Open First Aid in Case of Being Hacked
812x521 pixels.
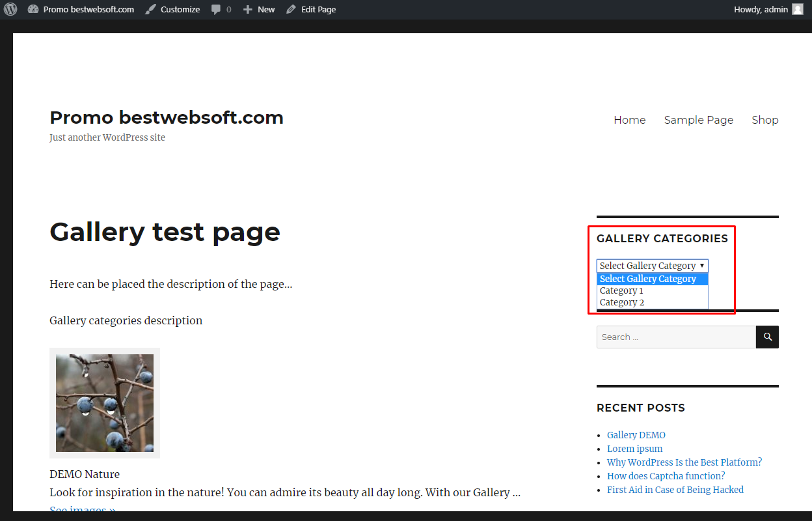pyautogui.click(x=675, y=490)
